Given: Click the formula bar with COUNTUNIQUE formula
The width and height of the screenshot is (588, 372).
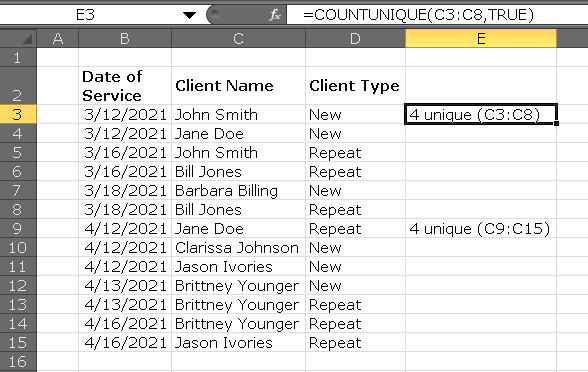Looking at the screenshot, I should (437, 15).
